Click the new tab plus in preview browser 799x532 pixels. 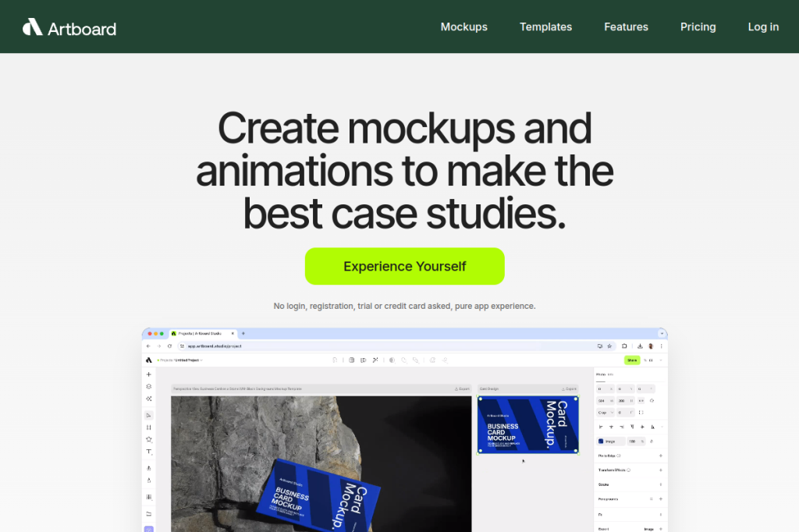click(x=243, y=333)
